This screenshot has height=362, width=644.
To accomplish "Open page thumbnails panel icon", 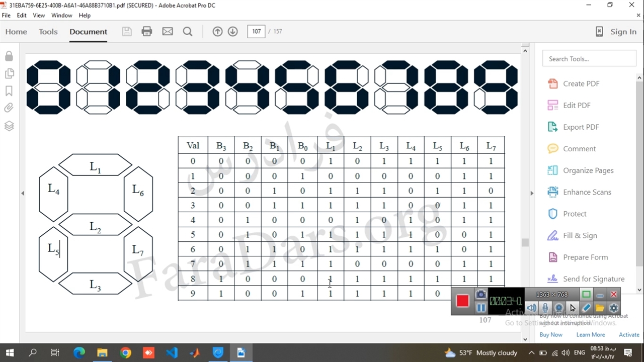I will click(x=9, y=74).
